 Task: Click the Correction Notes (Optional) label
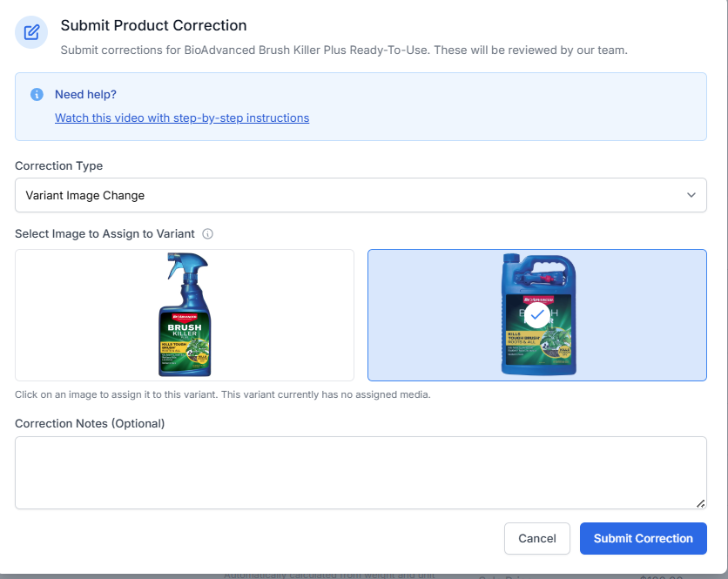(x=90, y=423)
